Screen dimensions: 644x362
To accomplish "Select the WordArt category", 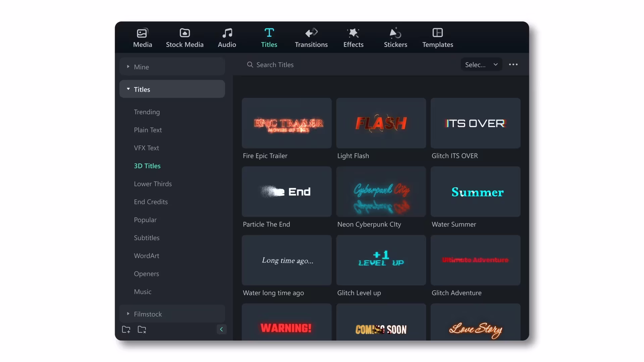I will point(147,256).
